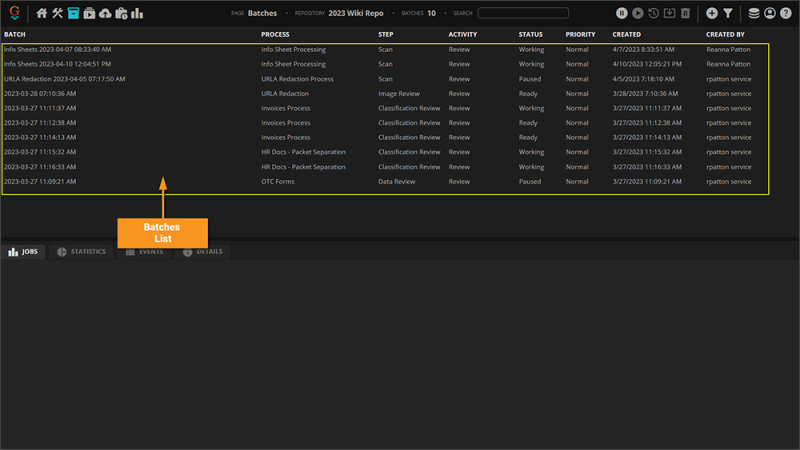The width and height of the screenshot is (800, 450).
Task: Open the repository database stack icon
Action: 754,13
